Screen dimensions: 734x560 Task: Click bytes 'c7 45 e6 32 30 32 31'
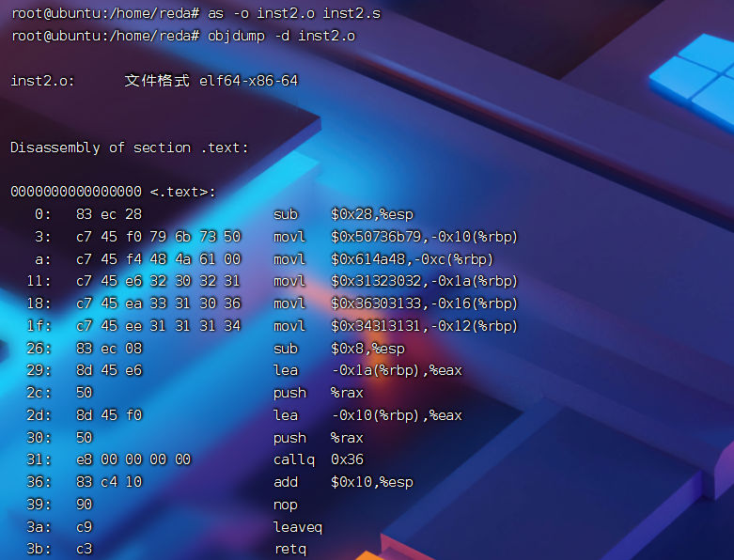coord(158,281)
